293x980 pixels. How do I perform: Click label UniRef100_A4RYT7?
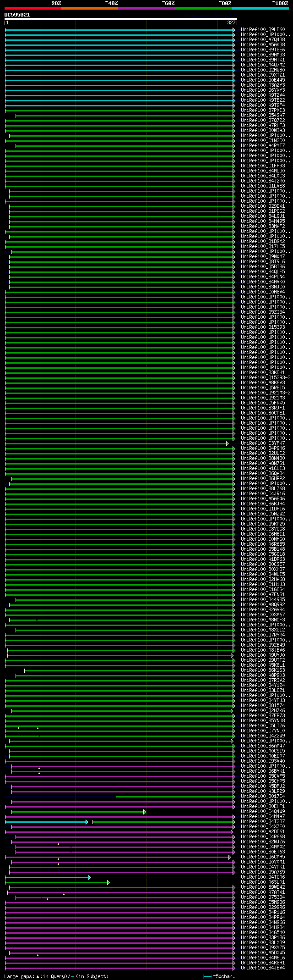[x=263, y=146]
